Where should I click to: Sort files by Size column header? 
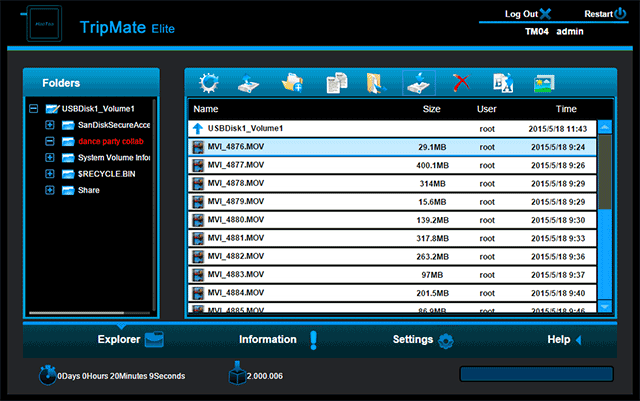(431, 109)
